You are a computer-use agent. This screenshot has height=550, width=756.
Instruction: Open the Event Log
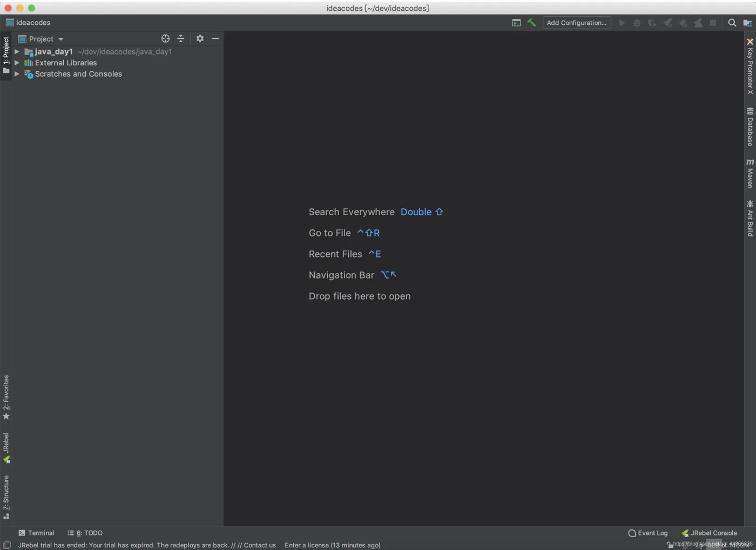click(x=648, y=533)
